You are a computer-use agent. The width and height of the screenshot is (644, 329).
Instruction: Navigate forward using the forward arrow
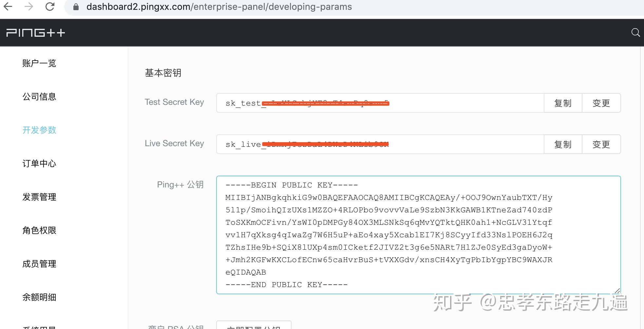pos(29,7)
